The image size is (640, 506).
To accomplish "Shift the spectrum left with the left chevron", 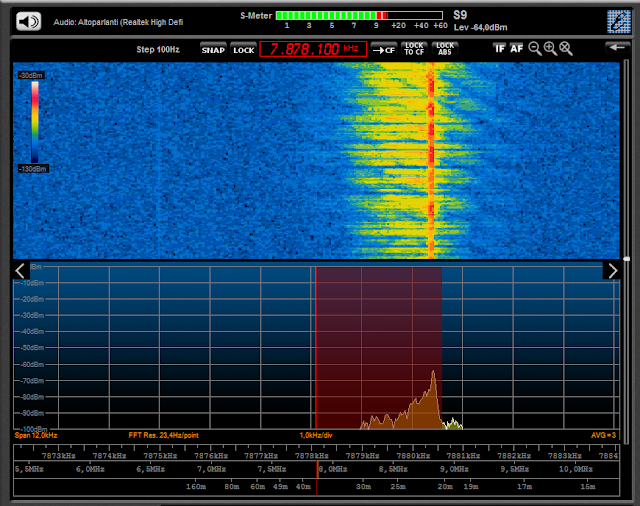I will click(x=20, y=271).
